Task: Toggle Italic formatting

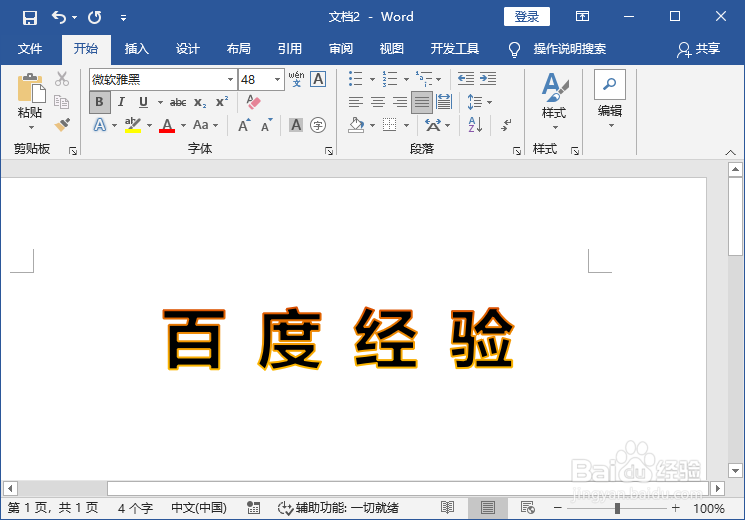Action: click(121, 102)
